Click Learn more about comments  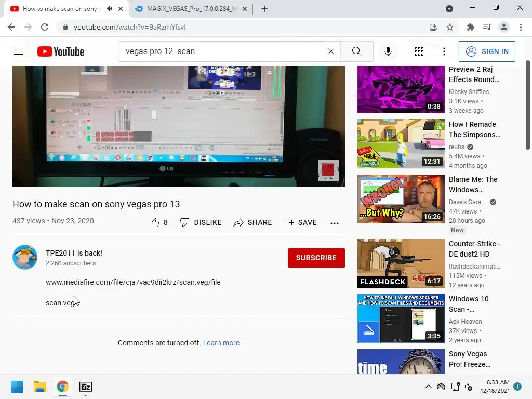221,343
